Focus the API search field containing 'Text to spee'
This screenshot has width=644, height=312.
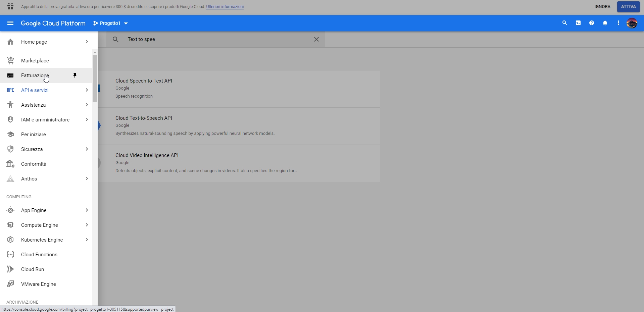[216, 39]
